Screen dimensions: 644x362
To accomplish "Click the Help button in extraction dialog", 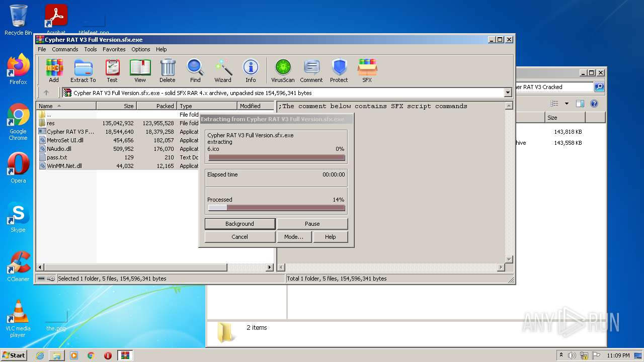I will (331, 237).
